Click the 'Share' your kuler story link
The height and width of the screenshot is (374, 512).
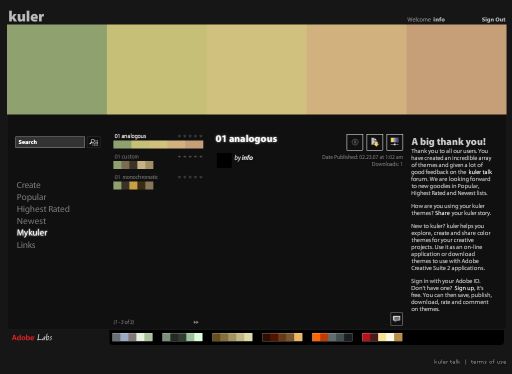point(442,213)
